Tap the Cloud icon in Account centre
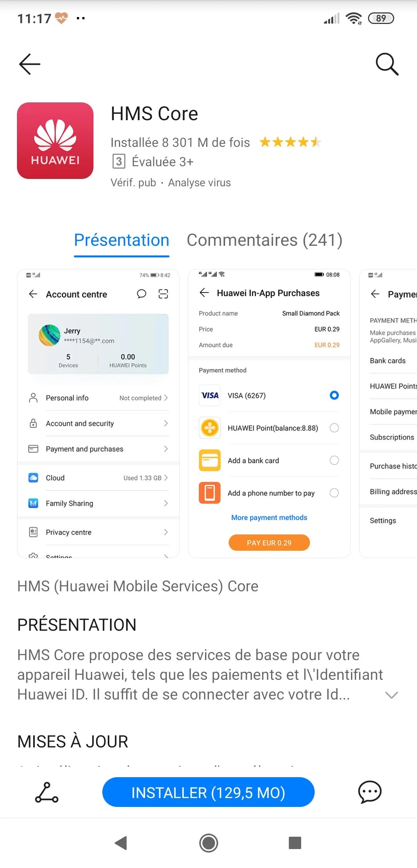The height and width of the screenshot is (868, 417). coord(33,478)
